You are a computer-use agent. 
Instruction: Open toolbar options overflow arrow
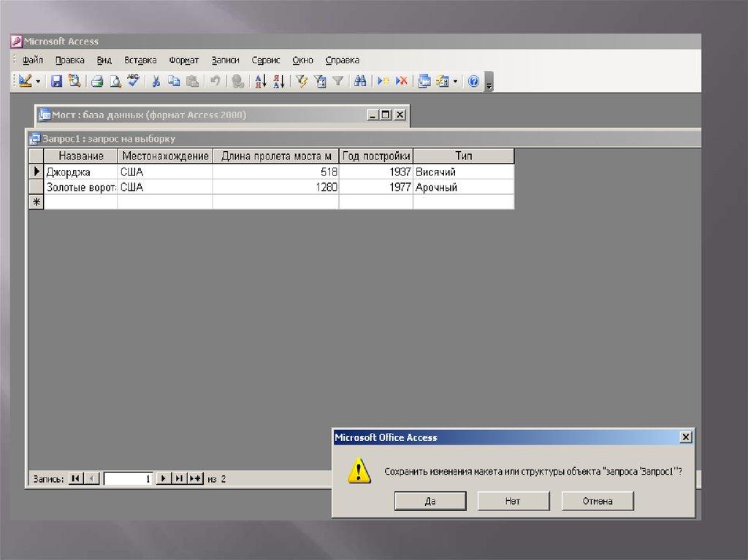[x=489, y=85]
